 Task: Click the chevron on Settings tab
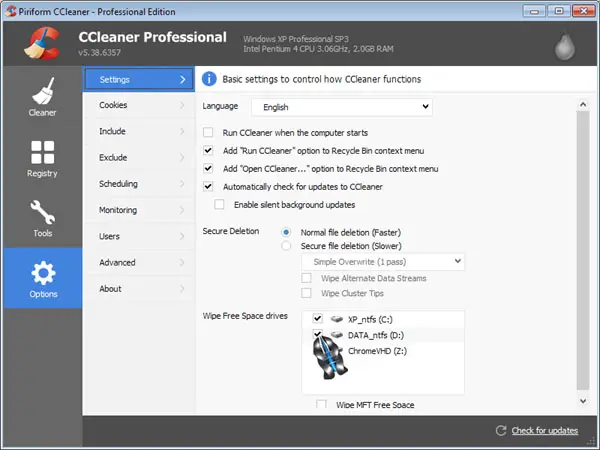[x=183, y=79]
